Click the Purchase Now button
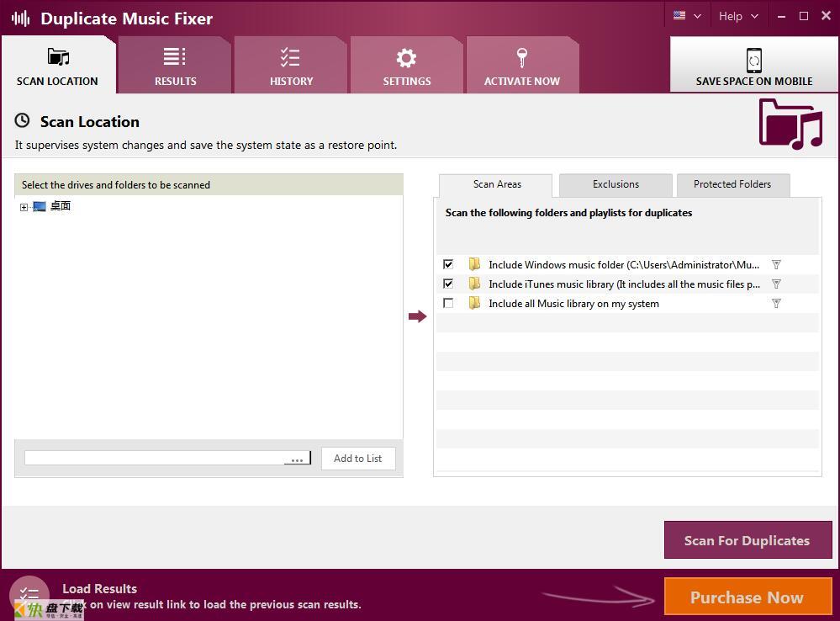840x621 pixels. (x=748, y=597)
